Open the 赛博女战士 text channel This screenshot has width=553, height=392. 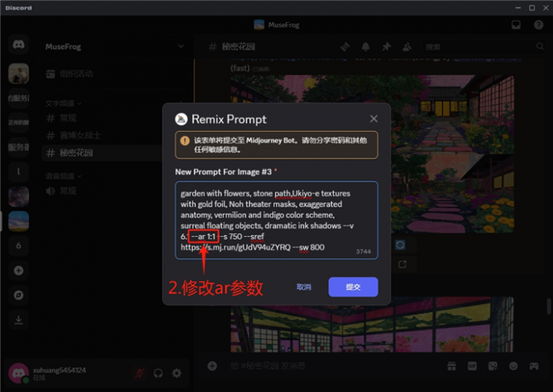point(81,135)
